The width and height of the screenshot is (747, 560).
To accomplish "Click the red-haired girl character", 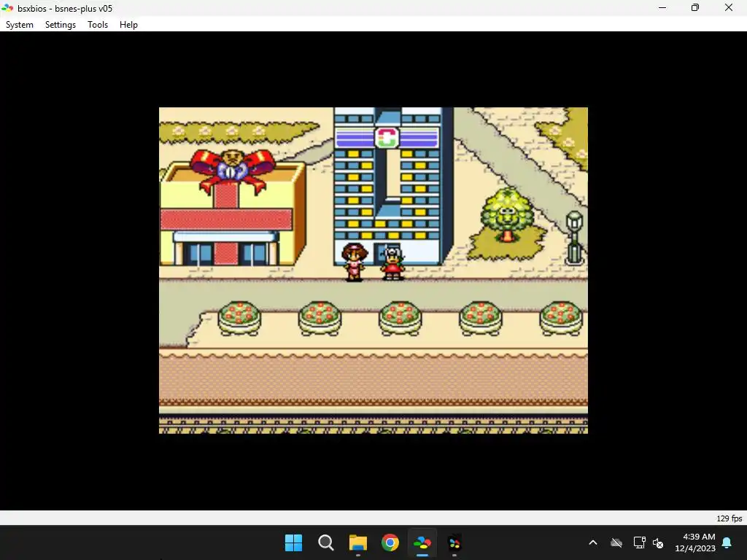I will [x=355, y=262].
